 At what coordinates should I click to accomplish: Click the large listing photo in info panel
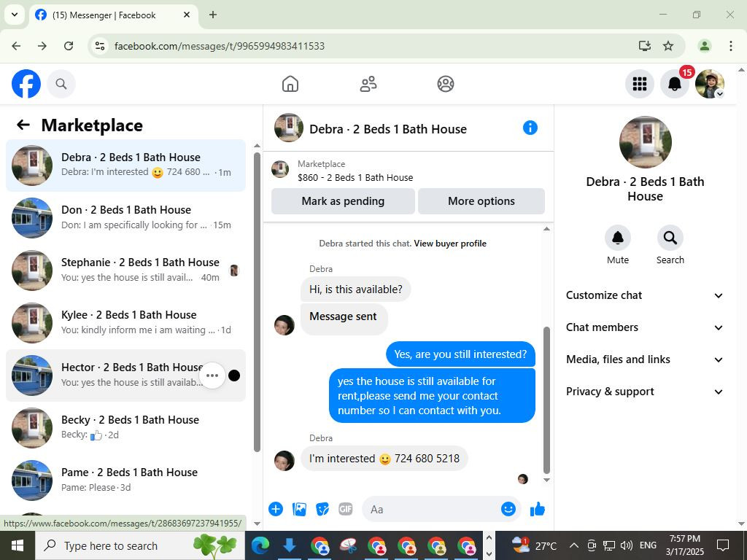[645, 142]
